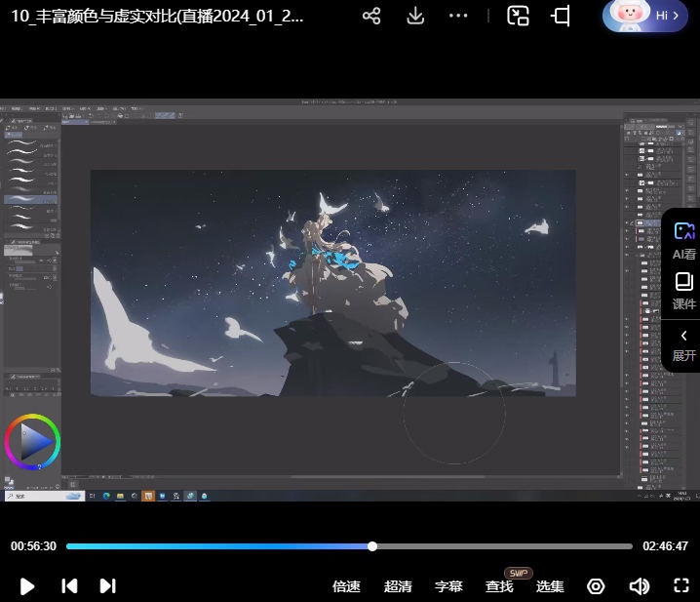This screenshot has width=700, height=602.
Task: Expand the side panel with 展开
Action: click(683, 344)
